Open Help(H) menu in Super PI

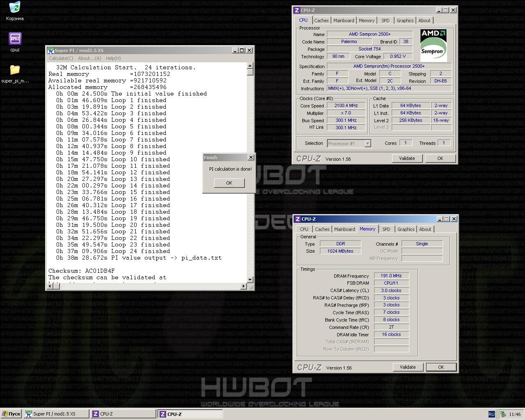113,58
